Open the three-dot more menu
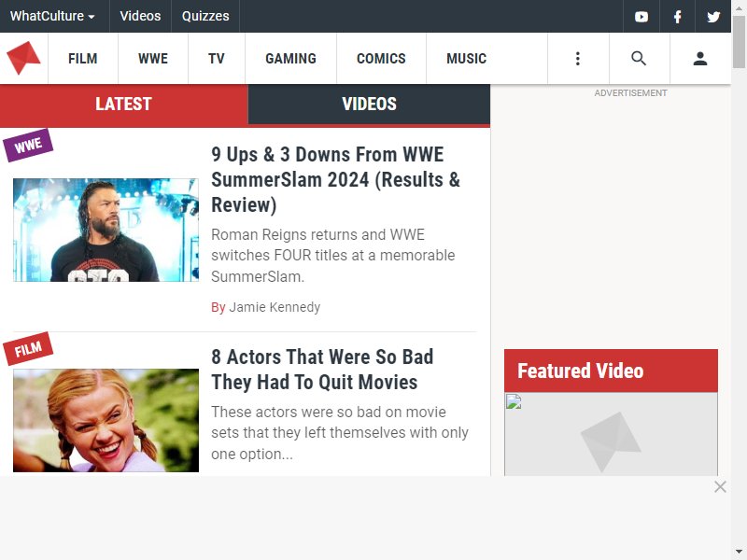The width and height of the screenshot is (747, 560). tap(578, 59)
